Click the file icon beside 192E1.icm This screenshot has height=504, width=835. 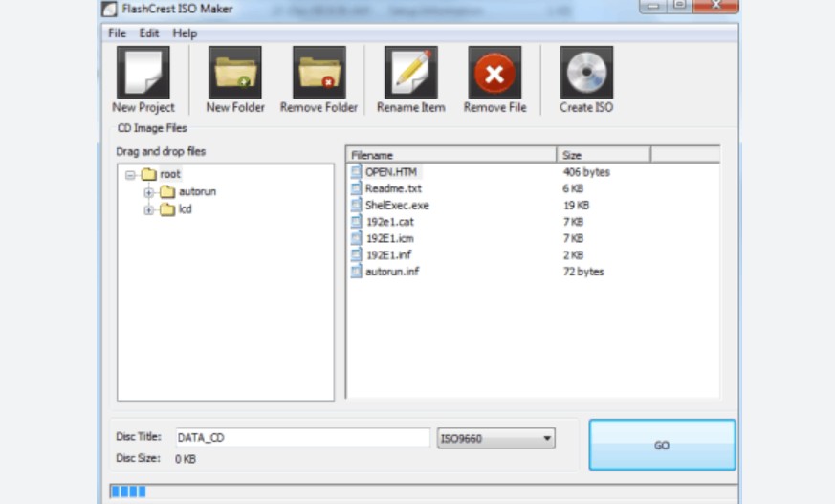coord(356,238)
